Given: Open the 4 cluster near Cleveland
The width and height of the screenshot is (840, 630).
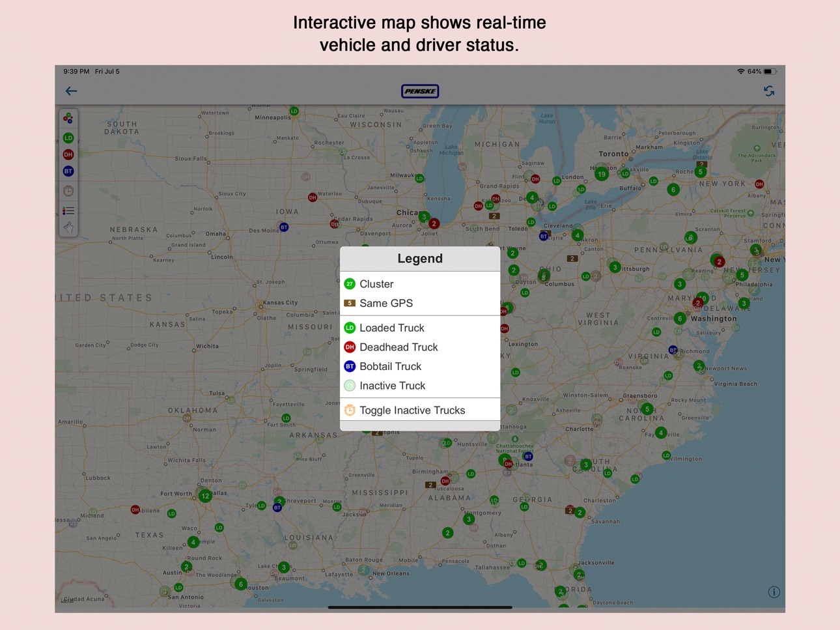Looking at the screenshot, I should [x=577, y=235].
